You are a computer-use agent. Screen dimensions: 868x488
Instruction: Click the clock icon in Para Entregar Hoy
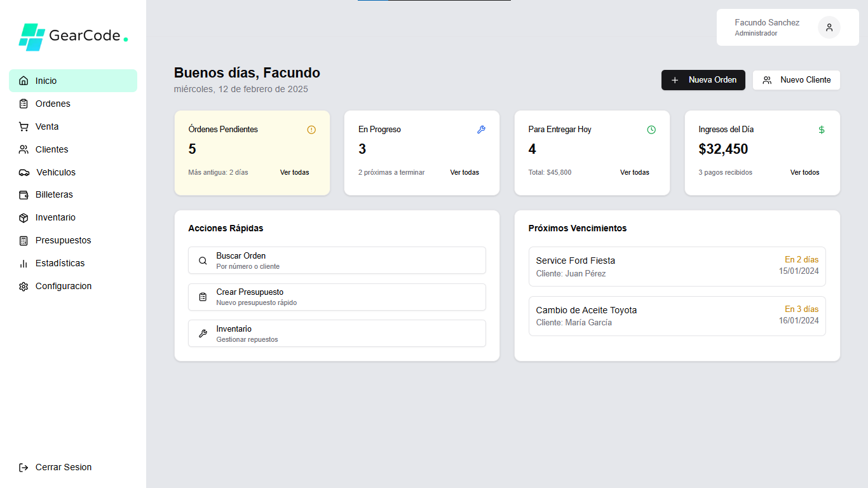click(651, 130)
